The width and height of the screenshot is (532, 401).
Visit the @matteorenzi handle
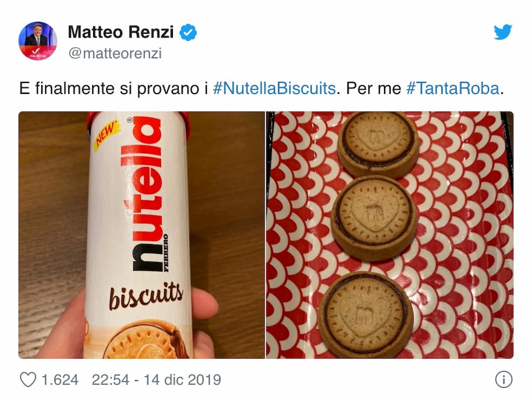tap(115, 54)
